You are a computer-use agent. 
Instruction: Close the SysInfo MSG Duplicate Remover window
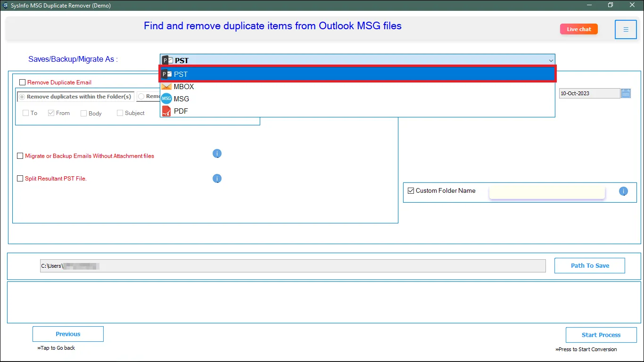point(632,5)
